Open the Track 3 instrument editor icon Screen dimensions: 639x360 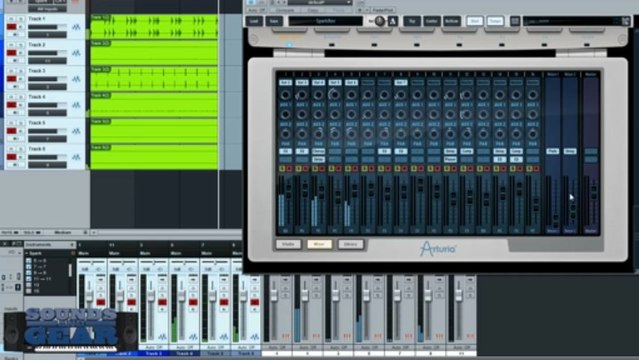pos(76,79)
